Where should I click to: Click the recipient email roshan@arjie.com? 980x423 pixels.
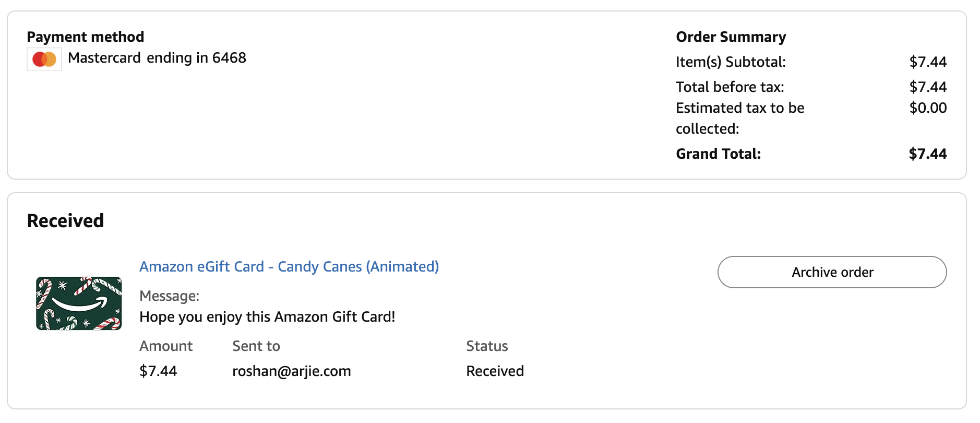click(291, 371)
